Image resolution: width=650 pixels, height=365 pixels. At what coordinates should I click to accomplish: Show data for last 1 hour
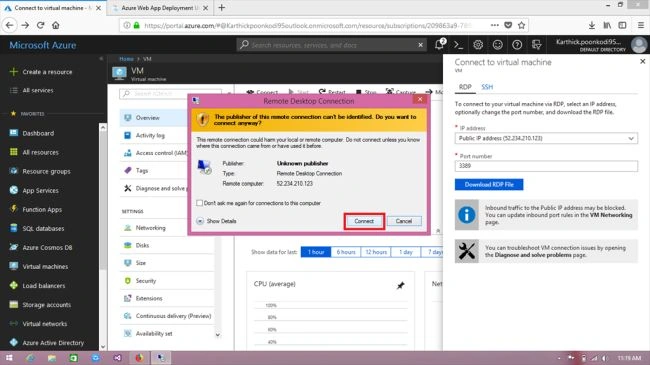tap(316, 252)
